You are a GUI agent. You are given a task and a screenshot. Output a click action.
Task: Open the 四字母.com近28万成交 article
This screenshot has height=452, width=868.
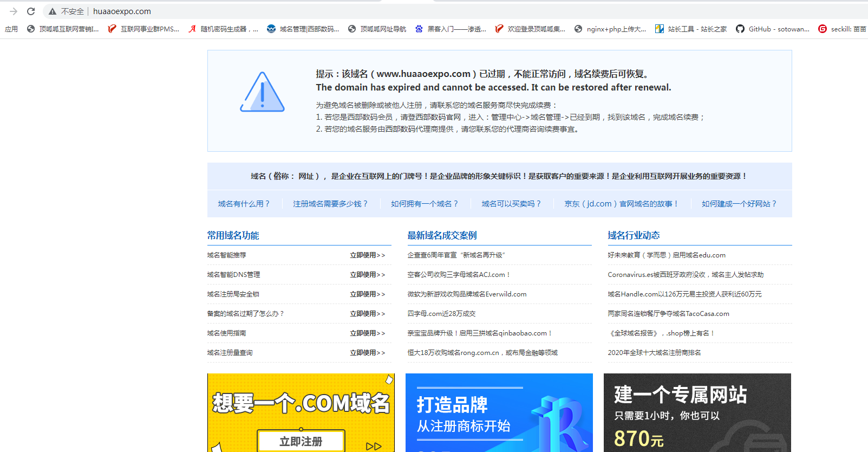pyautogui.click(x=441, y=314)
